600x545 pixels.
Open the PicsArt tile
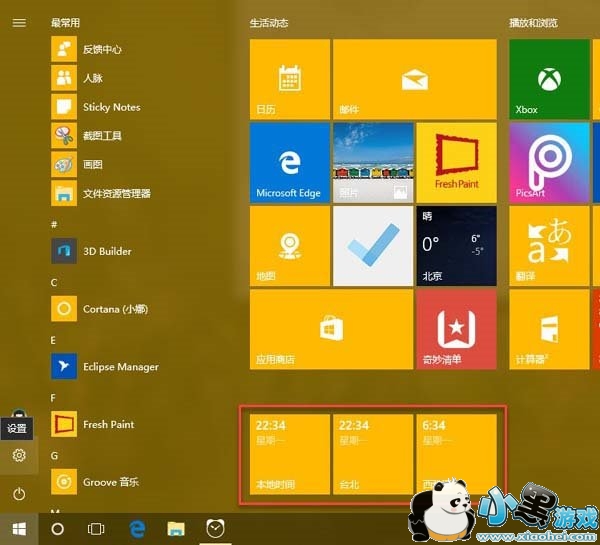(549, 163)
